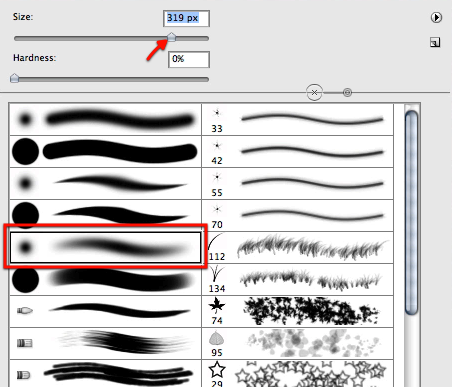Select the 95 scattered leaves brush
Image resolution: width=452 pixels, height=387 pixels.
point(298,343)
